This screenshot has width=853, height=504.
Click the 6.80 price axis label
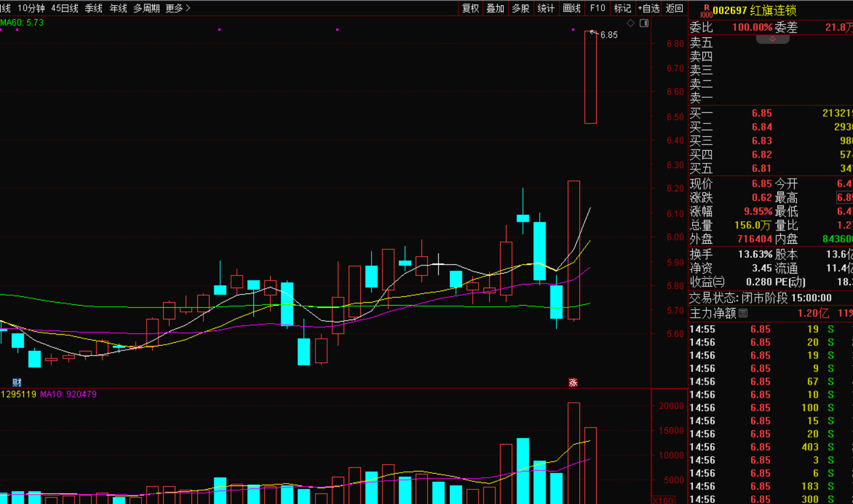(x=675, y=44)
